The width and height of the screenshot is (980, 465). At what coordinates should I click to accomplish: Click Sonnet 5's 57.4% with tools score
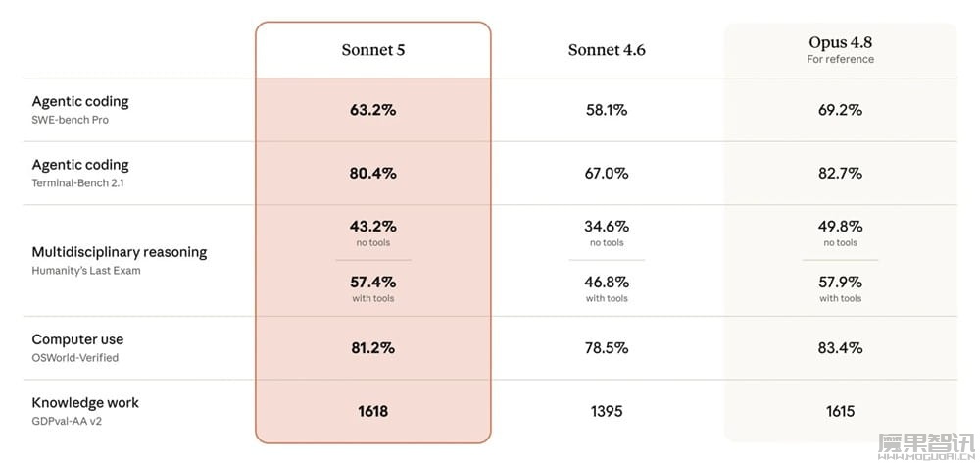click(373, 283)
